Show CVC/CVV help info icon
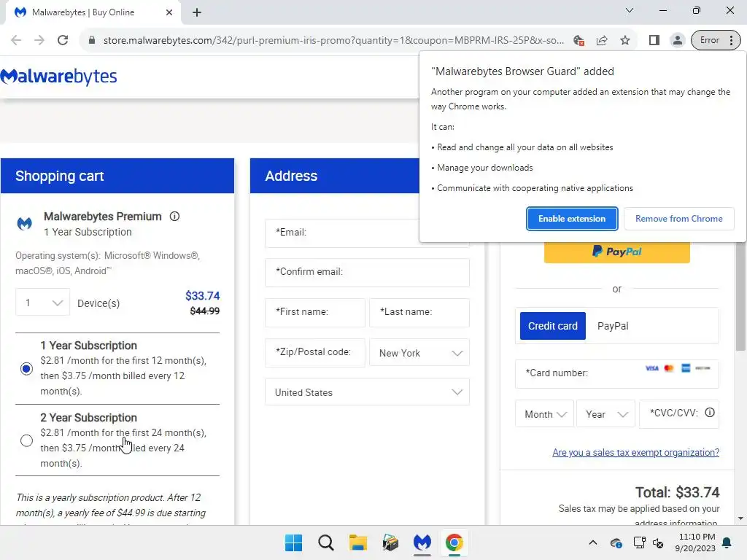 pyautogui.click(x=709, y=413)
